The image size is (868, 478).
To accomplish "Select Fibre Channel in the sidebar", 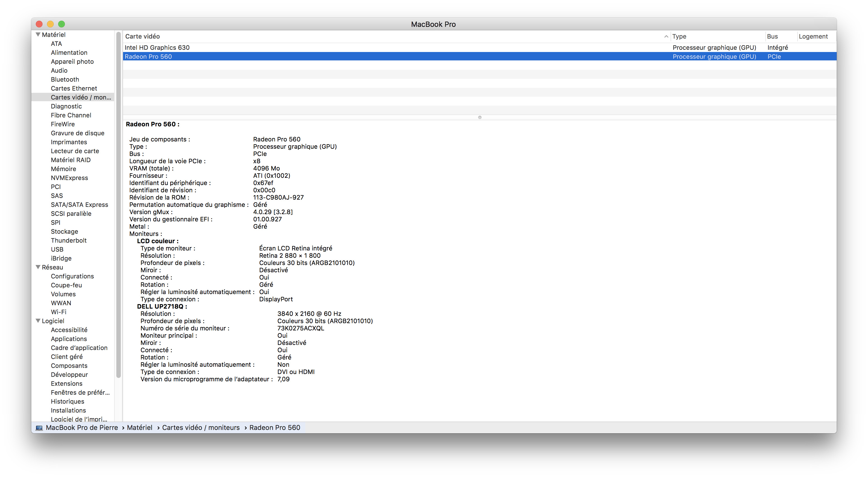I will 71,115.
